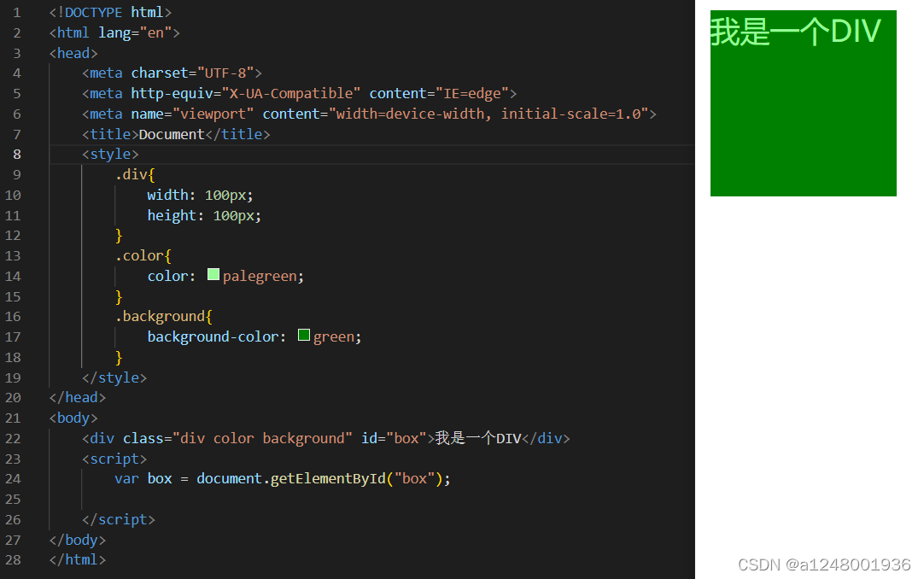
Task: Select the opening script tag on line 23
Action: pyautogui.click(x=114, y=459)
